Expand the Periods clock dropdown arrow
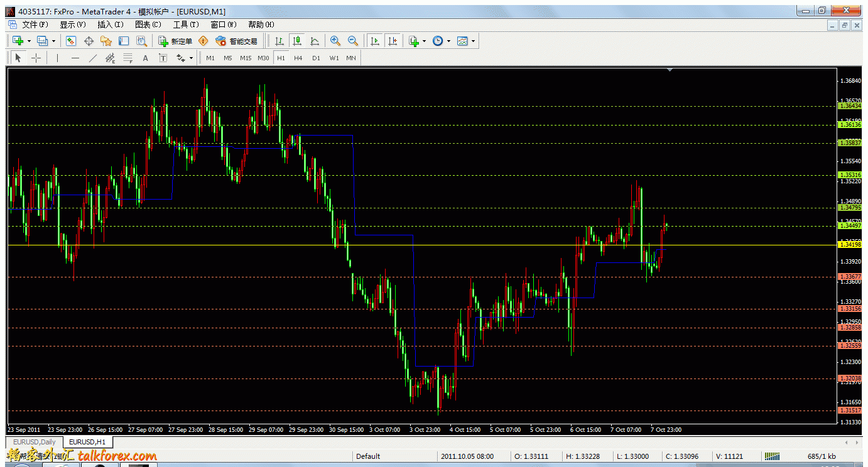Screen dimensions: 868x467 point(448,41)
